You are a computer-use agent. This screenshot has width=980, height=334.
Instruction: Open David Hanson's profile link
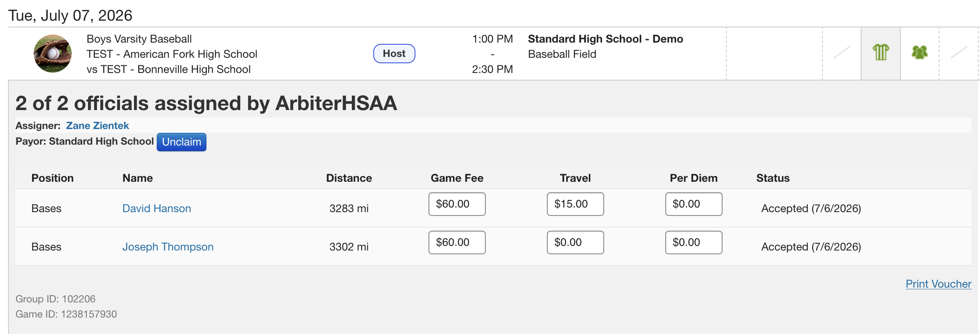[157, 208]
